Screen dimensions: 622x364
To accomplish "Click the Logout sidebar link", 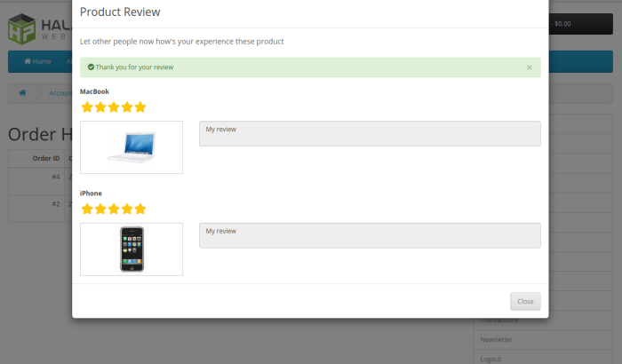I will (490, 360).
